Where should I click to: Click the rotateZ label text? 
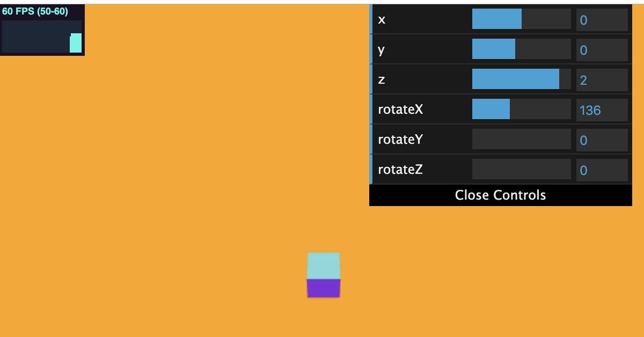(400, 170)
